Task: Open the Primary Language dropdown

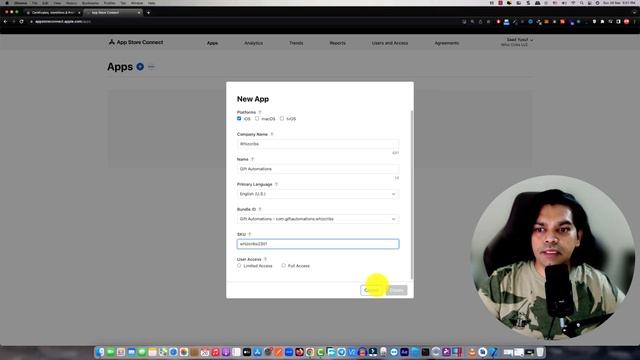Action: pos(318,194)
